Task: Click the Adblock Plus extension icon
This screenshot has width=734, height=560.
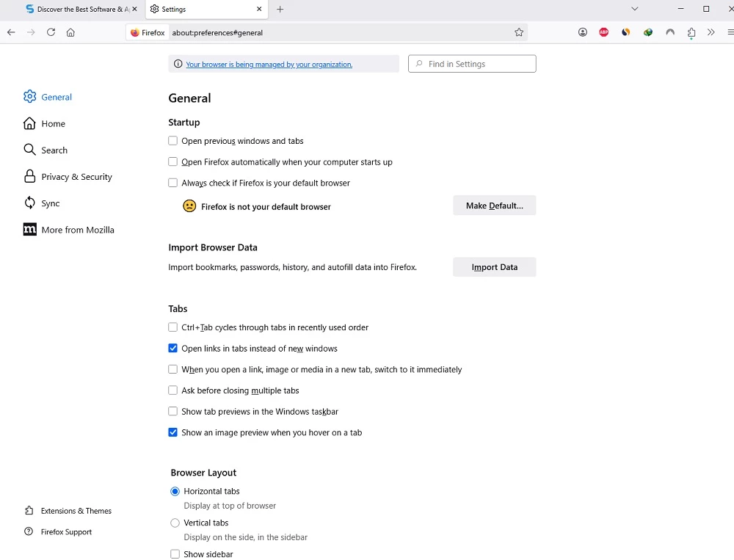Action: (603, 32)
